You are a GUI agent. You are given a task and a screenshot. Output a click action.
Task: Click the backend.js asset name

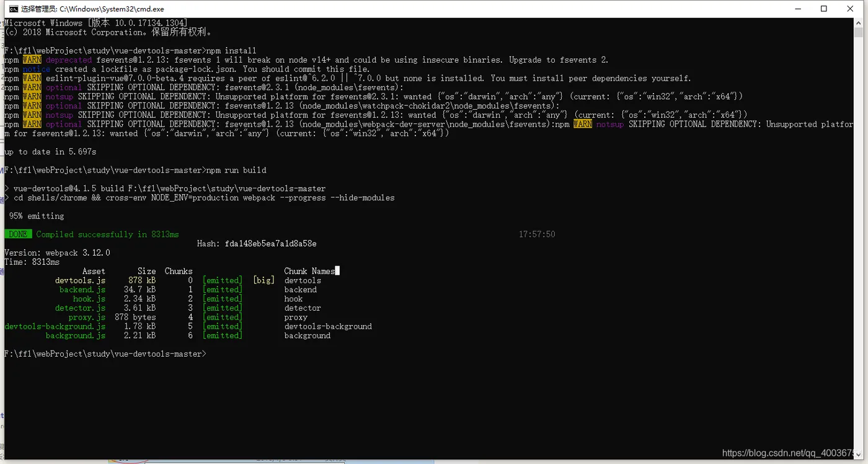tap(82, 290)
